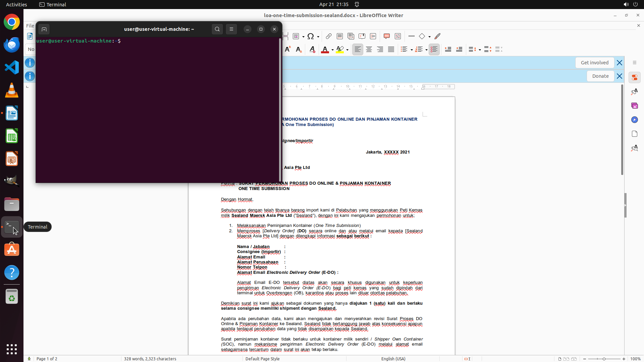Insert a comment from the toolbar
This screenshot has height=362, width=644.
coord(386,36)
